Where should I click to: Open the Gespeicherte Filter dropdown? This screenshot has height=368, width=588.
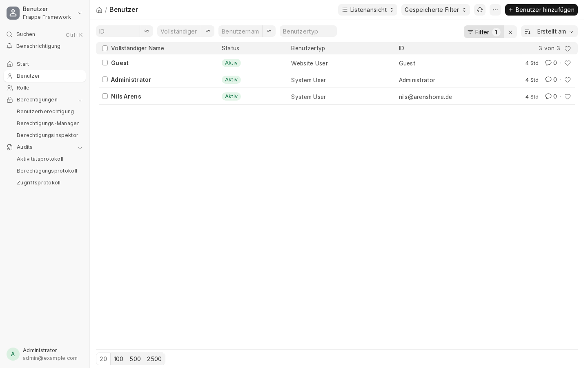click(435, 10)
